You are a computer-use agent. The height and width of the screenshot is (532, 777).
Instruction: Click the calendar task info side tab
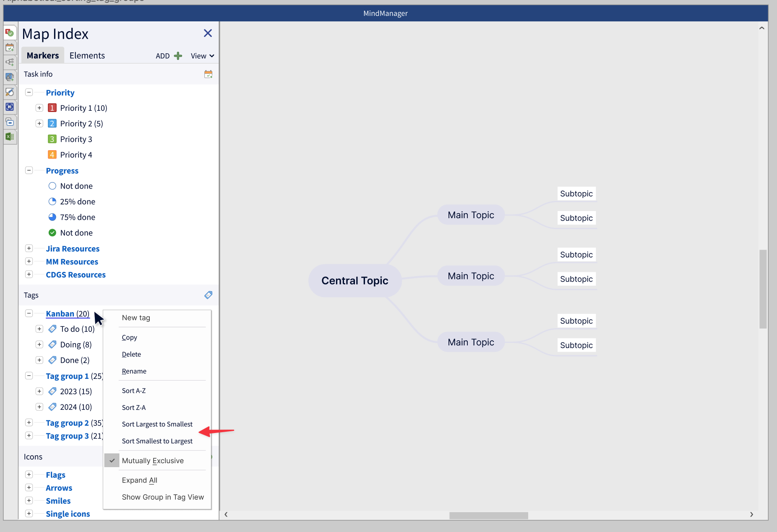tap(10, 47)
